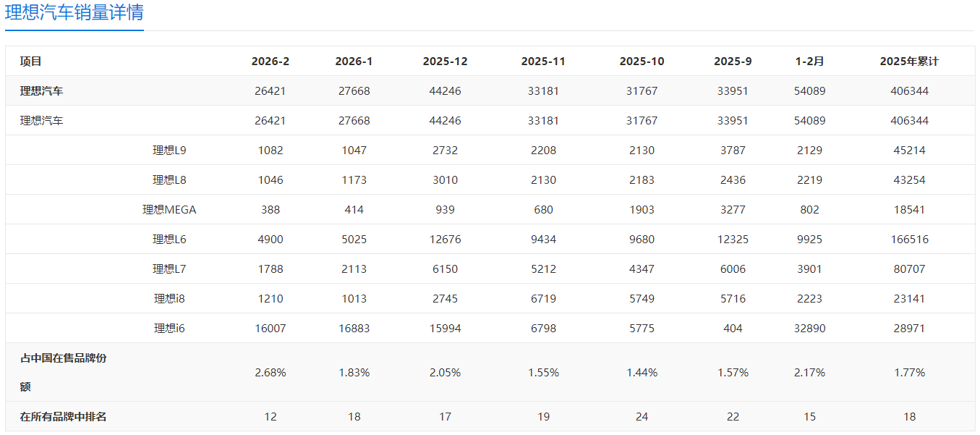
Task: Click the 理想L8 model name
Action: pyautogui.click(x=169, y=180)
